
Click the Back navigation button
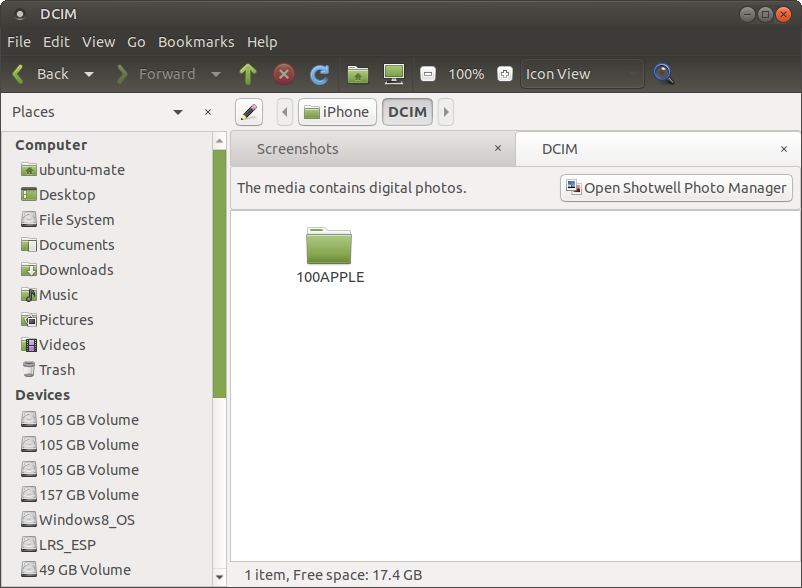41,74
